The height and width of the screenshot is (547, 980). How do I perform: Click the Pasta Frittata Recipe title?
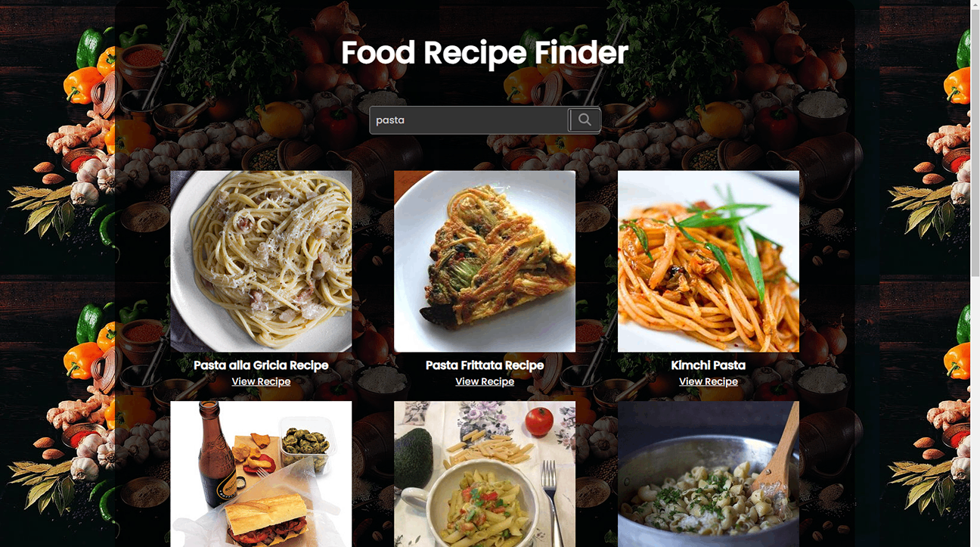point(485,365)
